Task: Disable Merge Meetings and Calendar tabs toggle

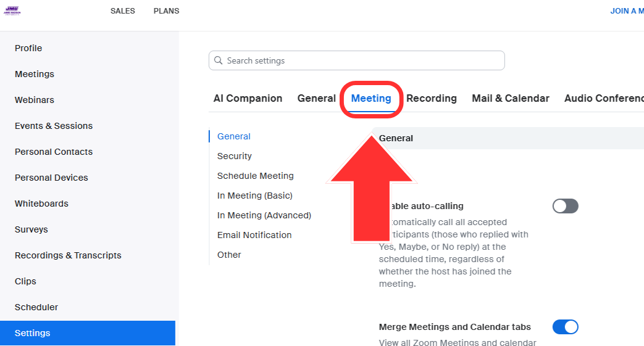Action: pyautogui.click(x=565, y=327)
